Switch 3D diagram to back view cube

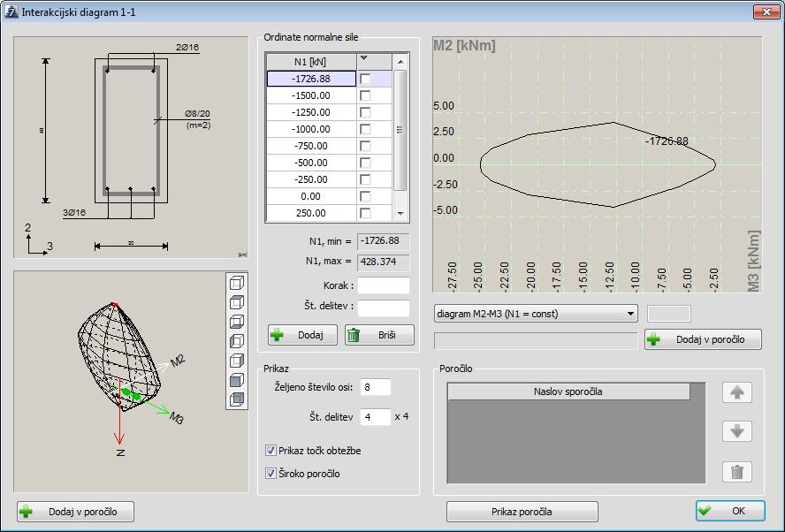pos(237,399)
